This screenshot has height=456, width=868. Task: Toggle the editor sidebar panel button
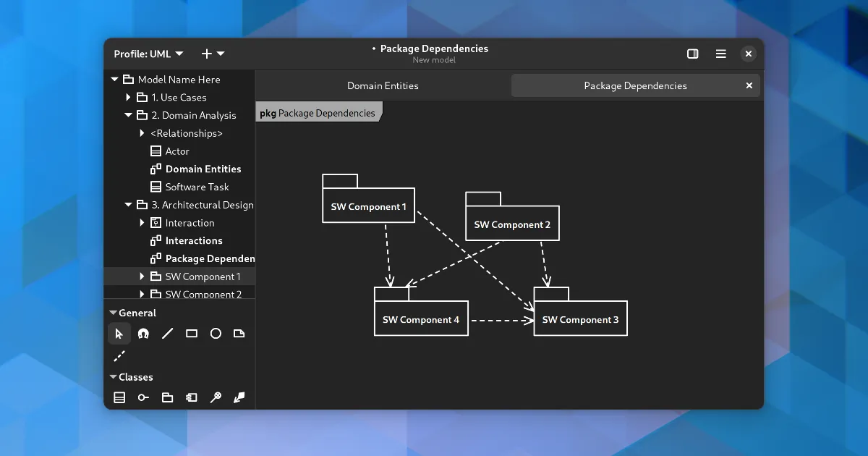click(x=692, y=54)
